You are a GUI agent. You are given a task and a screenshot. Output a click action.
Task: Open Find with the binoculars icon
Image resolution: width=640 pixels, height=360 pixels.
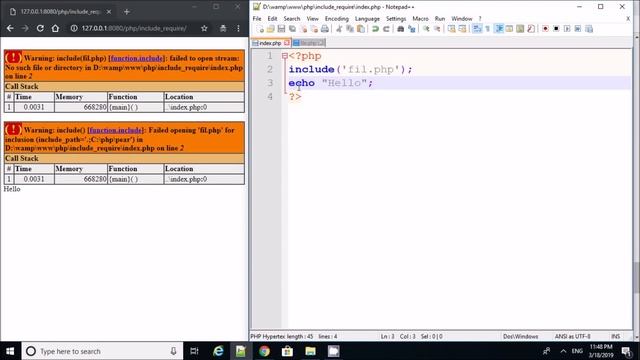click(x=400, y=29)
